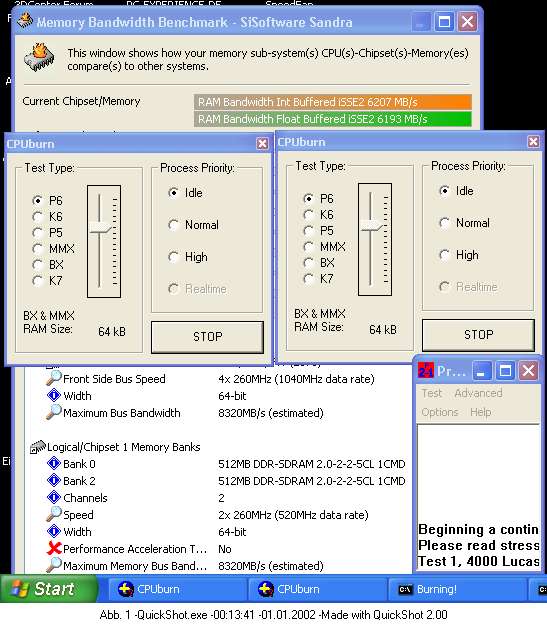Open Options menu in Prime95 window
The height and width of the screenshot is (626, 547).
(x=440, y=412)
